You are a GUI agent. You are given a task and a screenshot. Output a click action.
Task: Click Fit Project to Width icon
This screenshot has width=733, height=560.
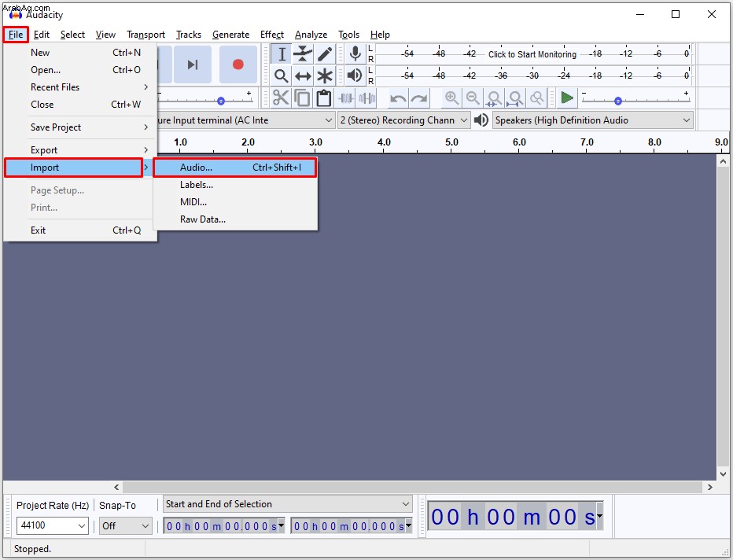pyautogui.click(x=516, y=98)
